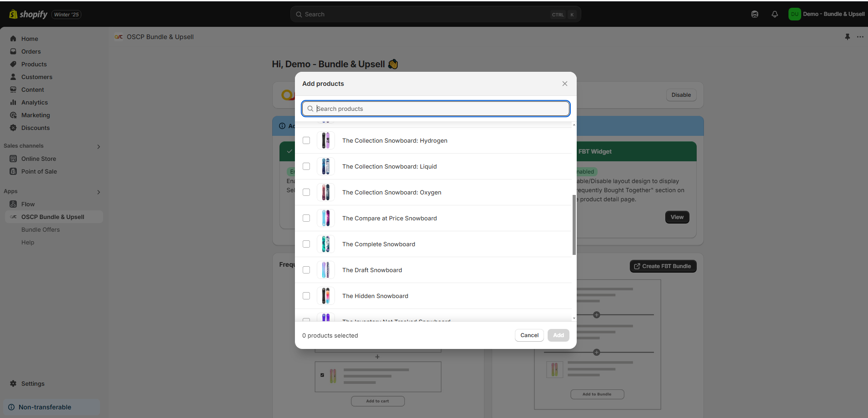
Task: Click the Analytics bar chart icon
Action: tap(13, 102)
